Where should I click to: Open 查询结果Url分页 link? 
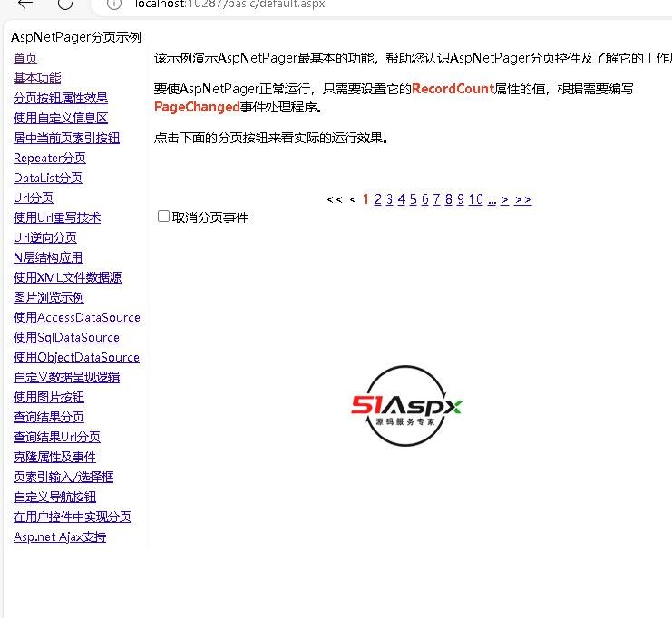tap(57, 437)
